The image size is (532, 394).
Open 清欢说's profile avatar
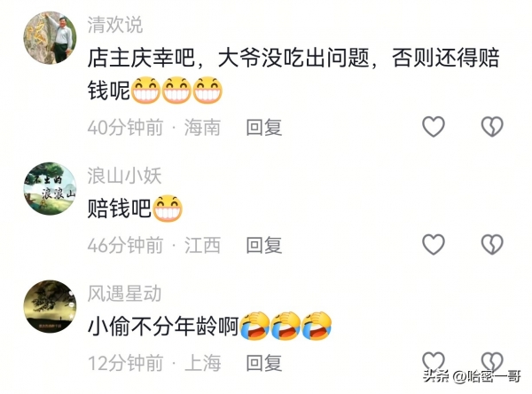click(50, 37)
